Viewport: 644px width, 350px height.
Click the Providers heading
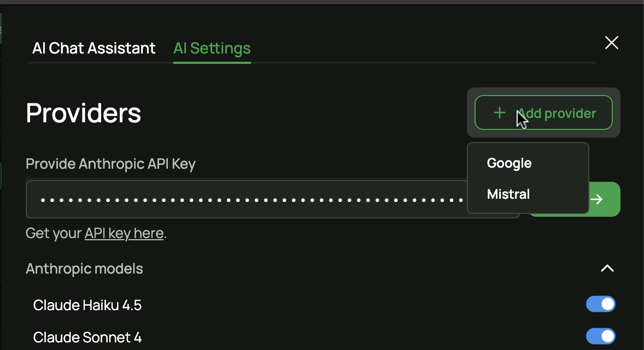click(84, 113)
